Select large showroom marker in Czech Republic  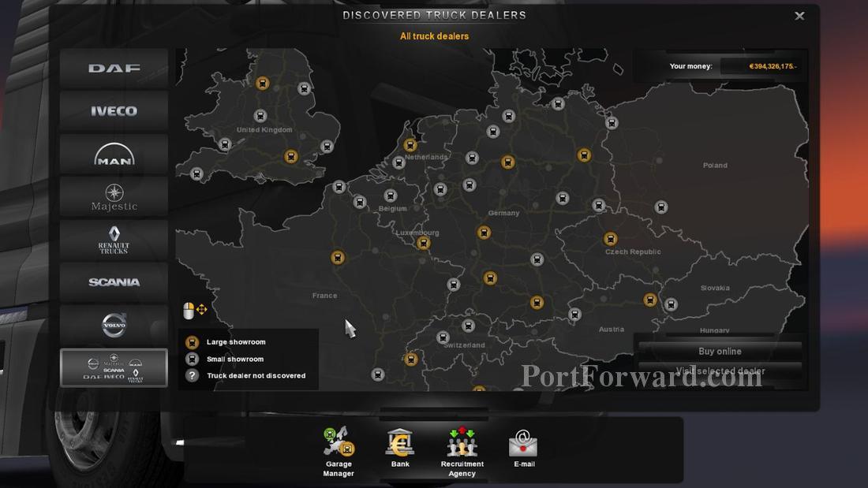click(x=610, y=239)
